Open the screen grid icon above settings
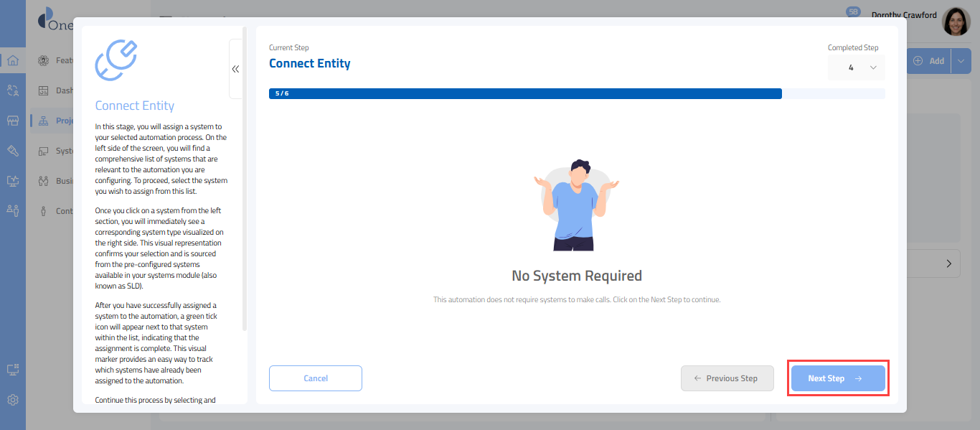 pos(13,370)
